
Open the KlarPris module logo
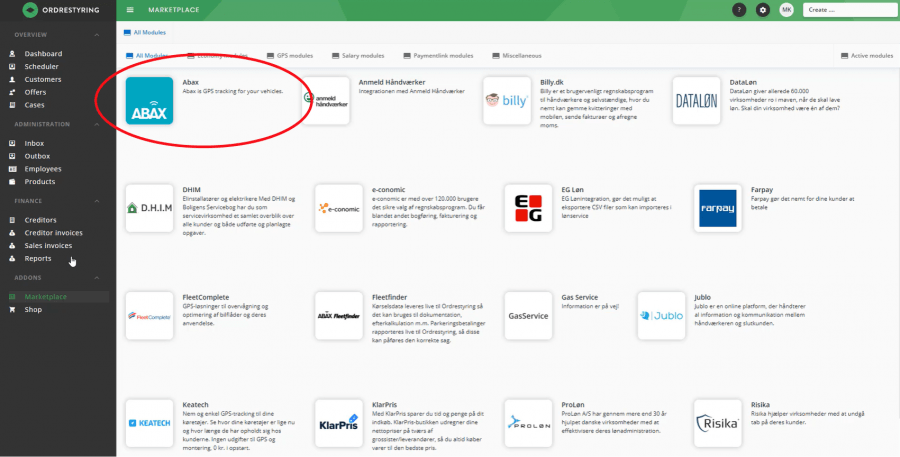[x=339, y=423]
